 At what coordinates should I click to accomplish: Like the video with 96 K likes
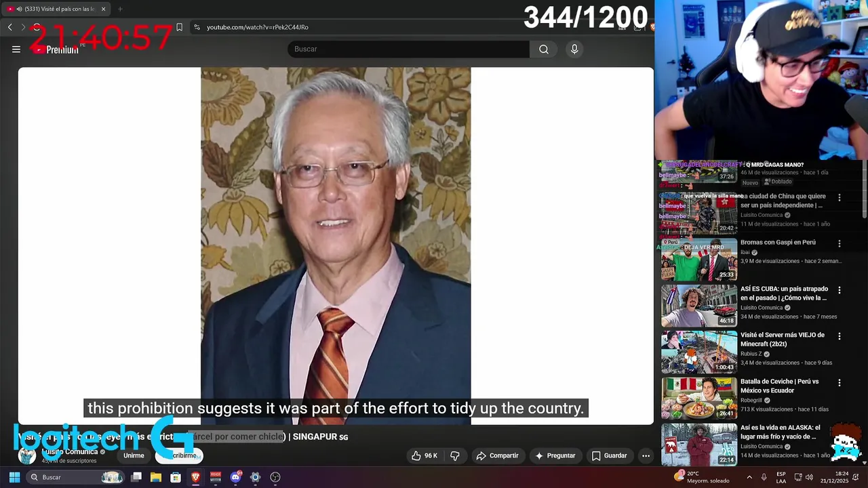tap(424, 455)
